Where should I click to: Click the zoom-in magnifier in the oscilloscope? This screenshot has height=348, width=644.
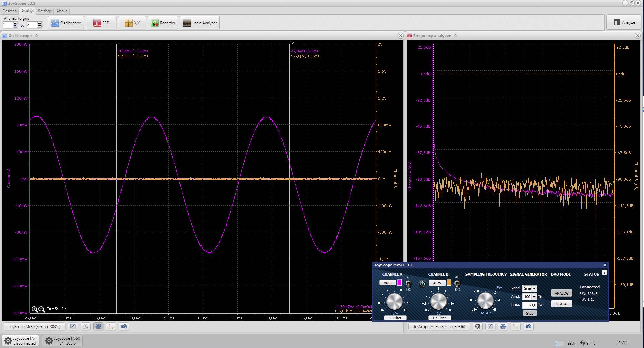point(35,309)
